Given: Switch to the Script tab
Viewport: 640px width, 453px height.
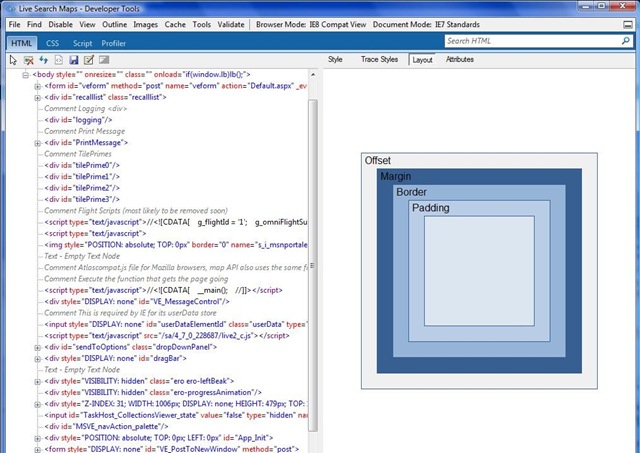Looking at the screenshot, I should [x=82, y=43].
